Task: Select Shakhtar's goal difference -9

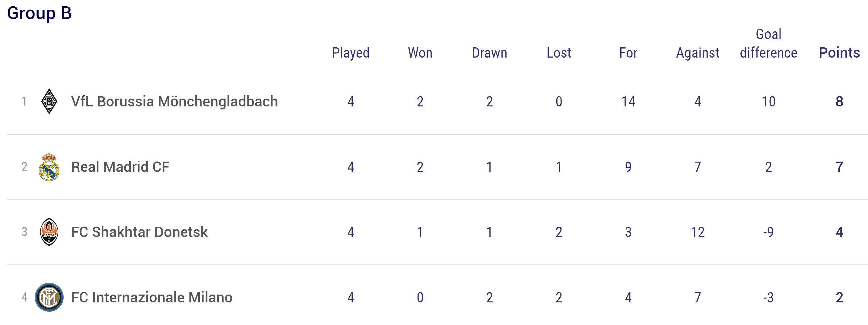Action: 769,232
